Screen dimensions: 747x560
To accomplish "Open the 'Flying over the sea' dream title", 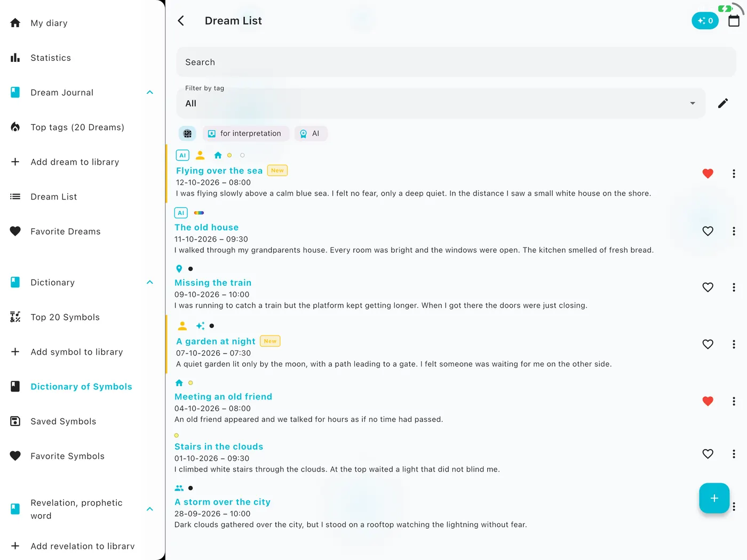I will pos(219,171).
